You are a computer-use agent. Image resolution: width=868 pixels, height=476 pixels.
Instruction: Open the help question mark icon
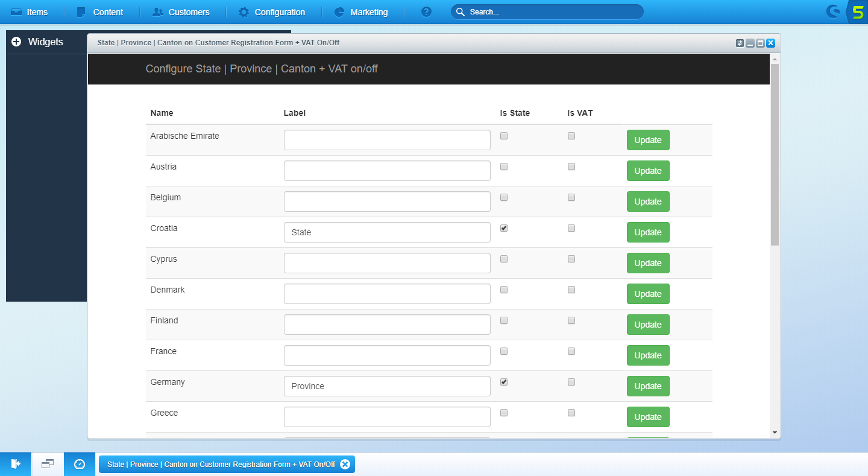pyautogui.click(x=426, y=12)
